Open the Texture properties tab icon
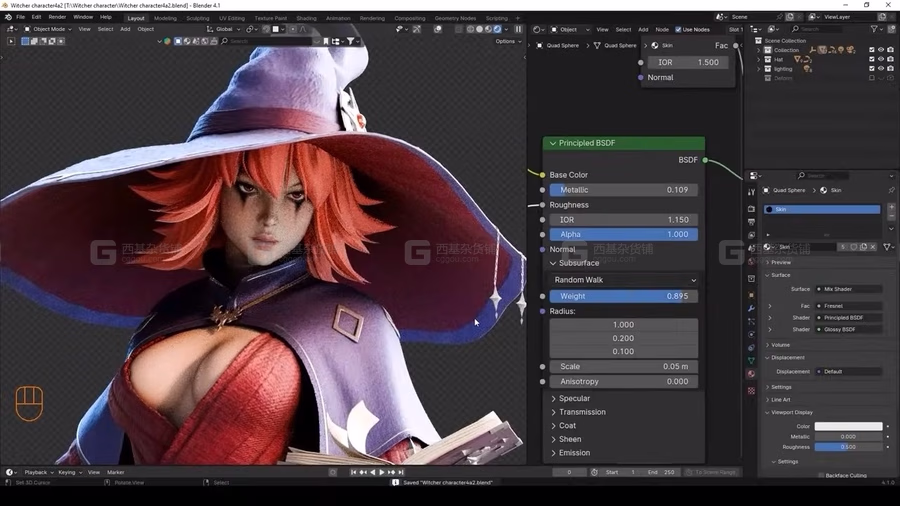Screen dimensions: 900x506 751,391
